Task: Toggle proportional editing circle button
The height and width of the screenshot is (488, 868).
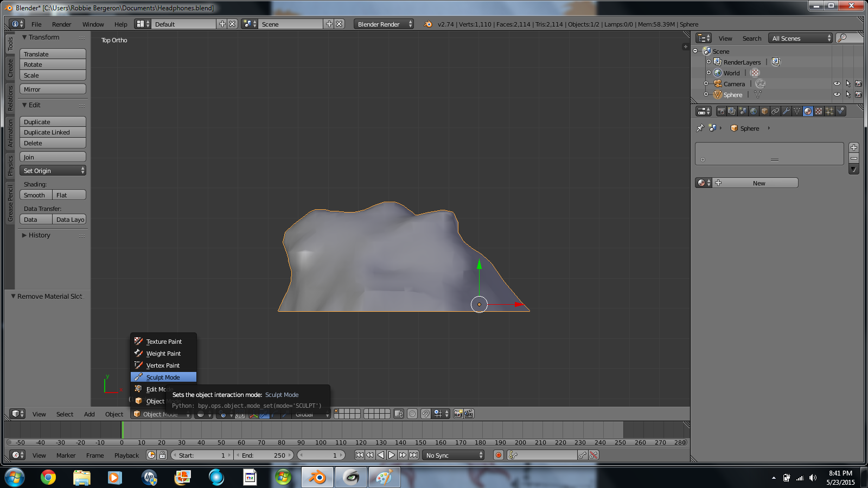Action: pos(412,414)
